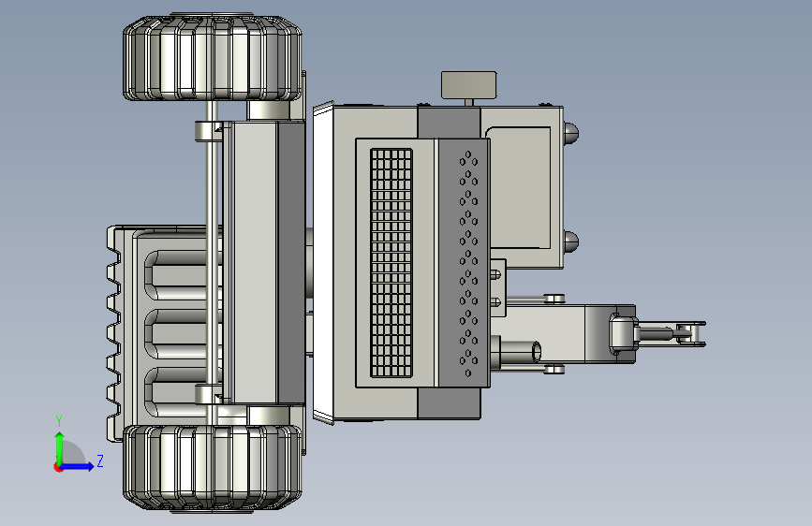Select the rectangular mesh grille on the hood

(391, 262)
